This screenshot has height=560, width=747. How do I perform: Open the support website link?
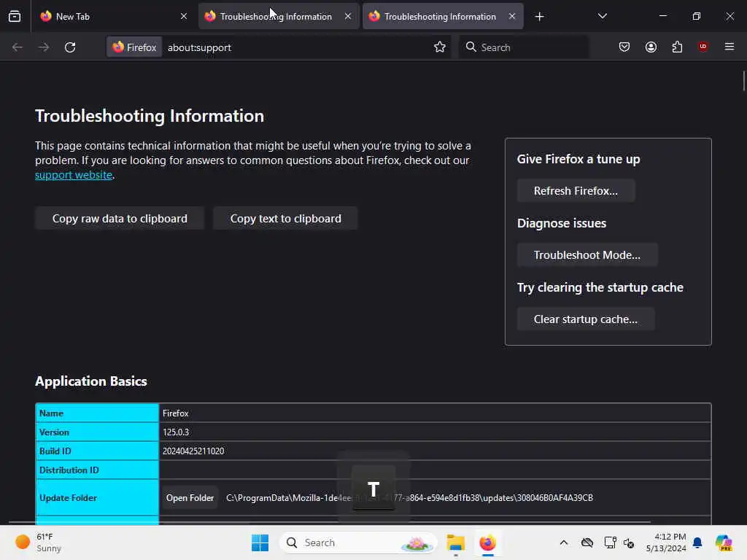[x=74, y=175]
